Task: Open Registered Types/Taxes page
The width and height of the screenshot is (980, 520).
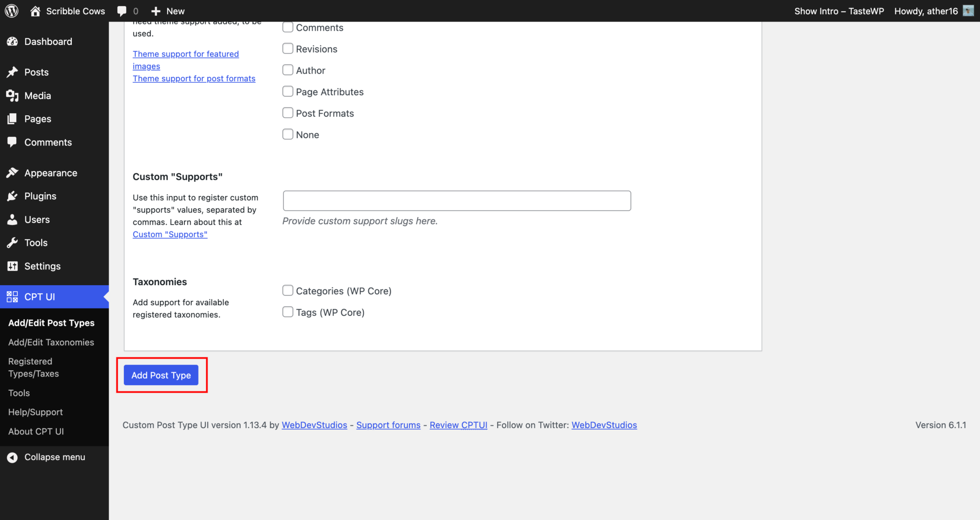Action: (x=33, y=367)
